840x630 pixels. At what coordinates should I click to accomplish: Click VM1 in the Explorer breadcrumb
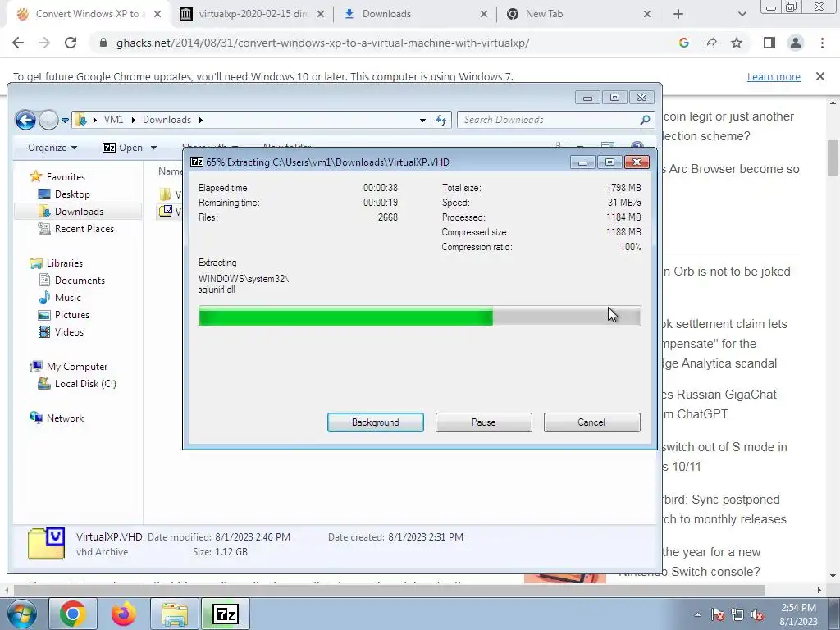[x=113, y=120]
